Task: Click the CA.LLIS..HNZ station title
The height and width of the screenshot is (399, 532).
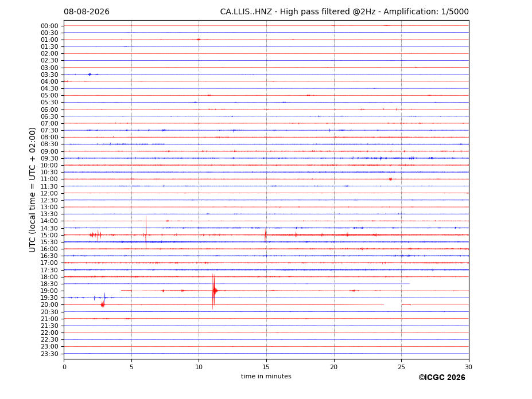Action: pos(246,12)
